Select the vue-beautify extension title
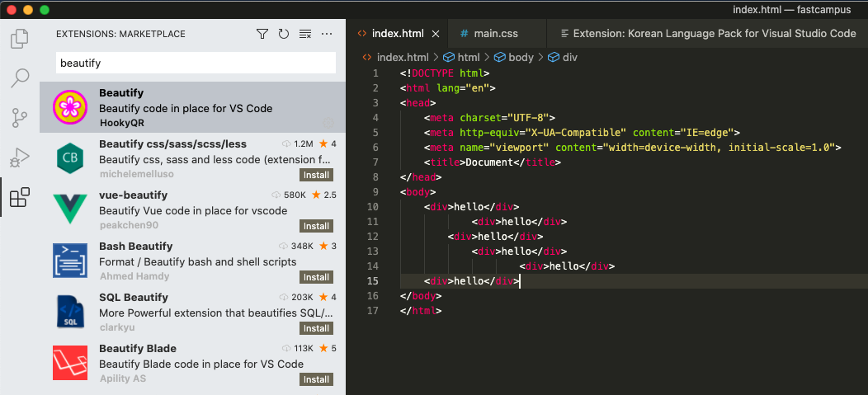 coord(133,195)
